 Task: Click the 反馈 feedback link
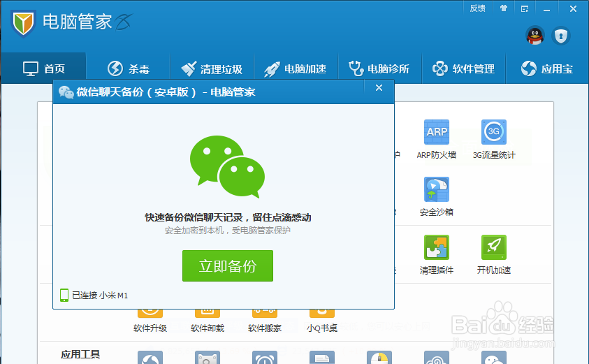tap(477, 8)
